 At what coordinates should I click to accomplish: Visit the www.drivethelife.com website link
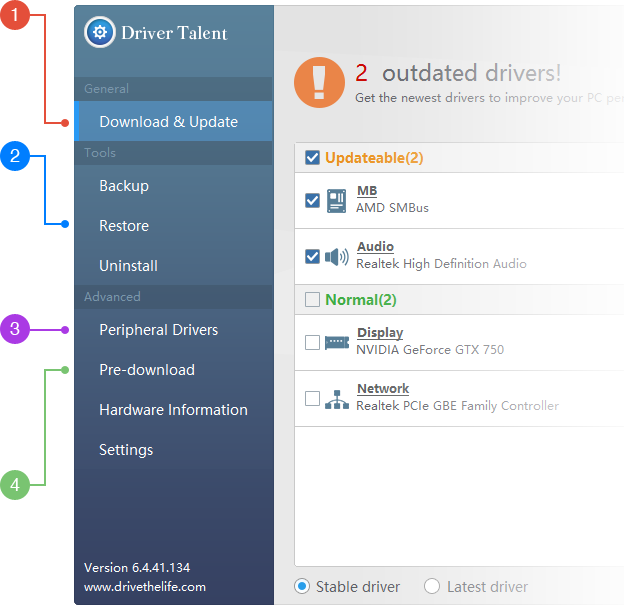click(x=145, y=587)
